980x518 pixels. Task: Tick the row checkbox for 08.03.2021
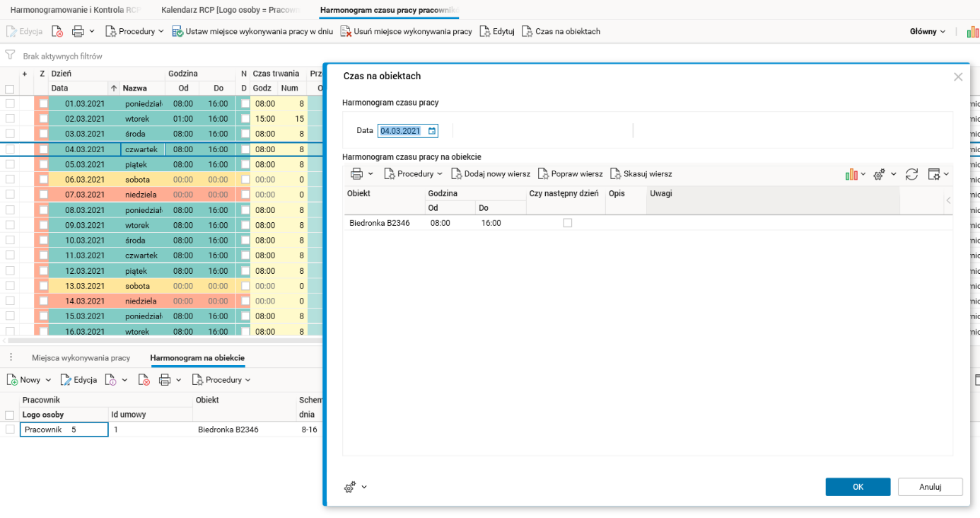click(x=10, y=210)
